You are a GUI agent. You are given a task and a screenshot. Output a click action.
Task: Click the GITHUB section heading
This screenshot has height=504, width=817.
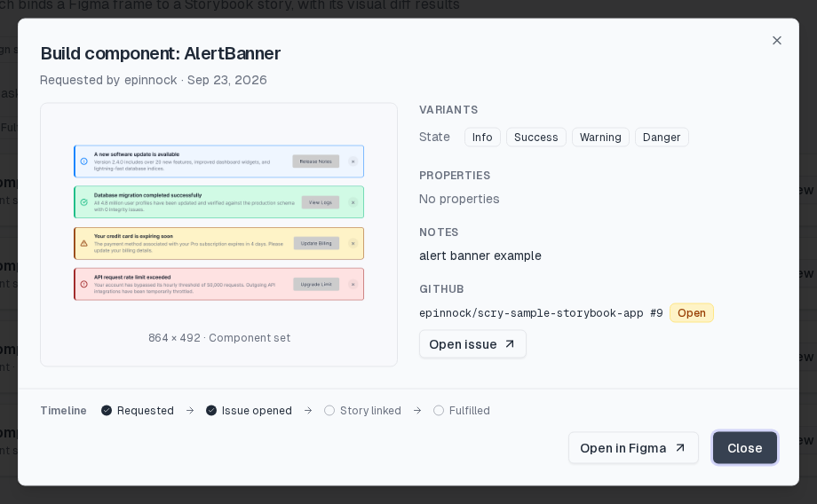pyautogui.click(x=441, y=289)
